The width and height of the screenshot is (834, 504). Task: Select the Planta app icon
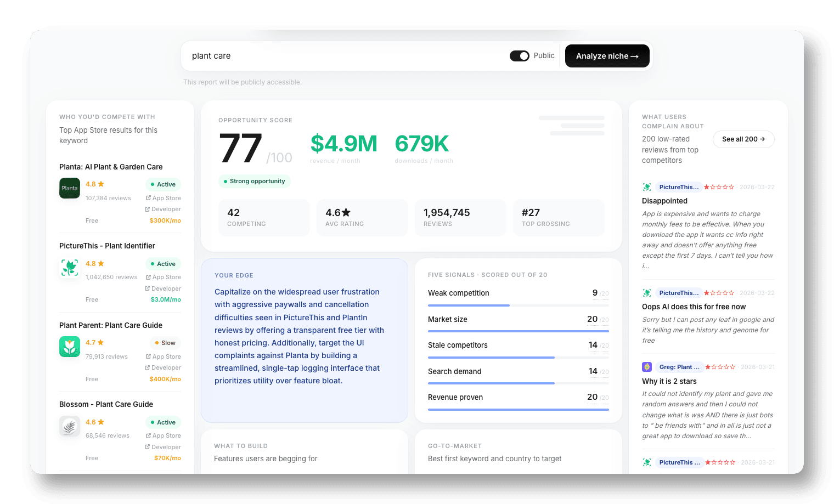click(x=69, y=188)
